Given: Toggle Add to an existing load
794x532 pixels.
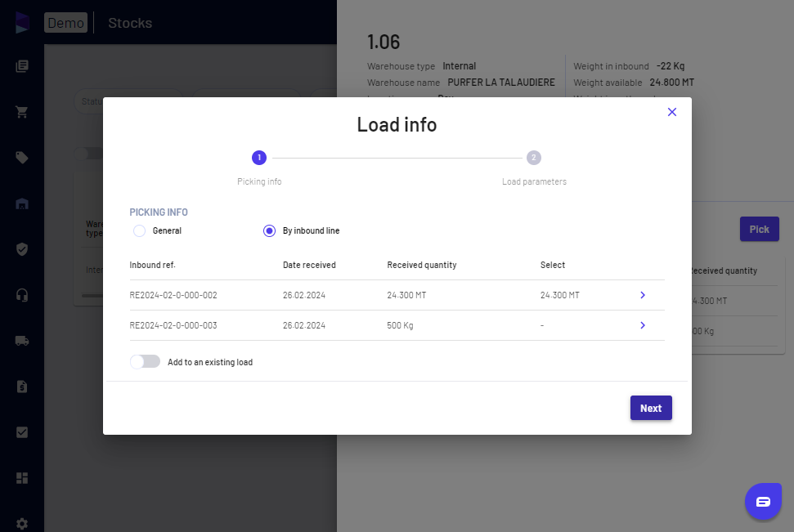Looking at the screenshot, I should [145, 361].
